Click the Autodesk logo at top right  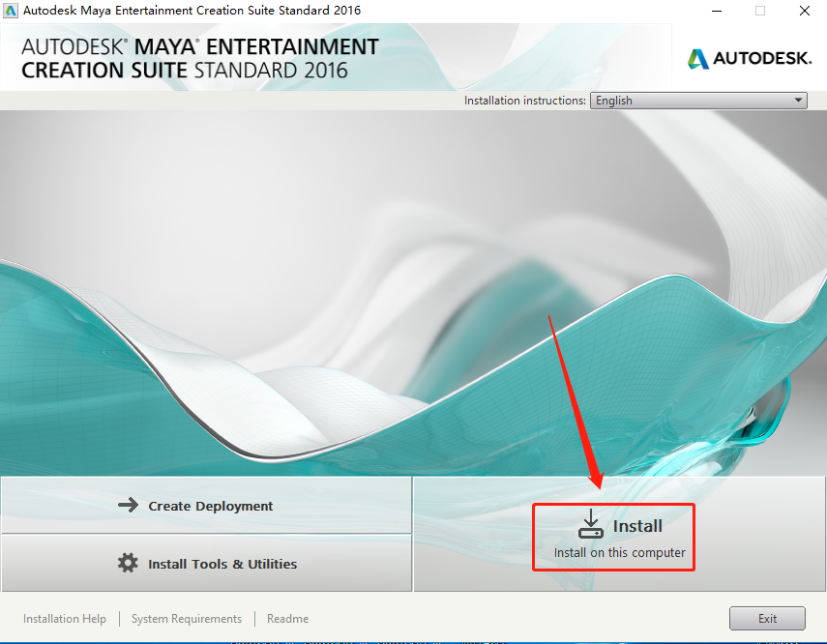750,58
